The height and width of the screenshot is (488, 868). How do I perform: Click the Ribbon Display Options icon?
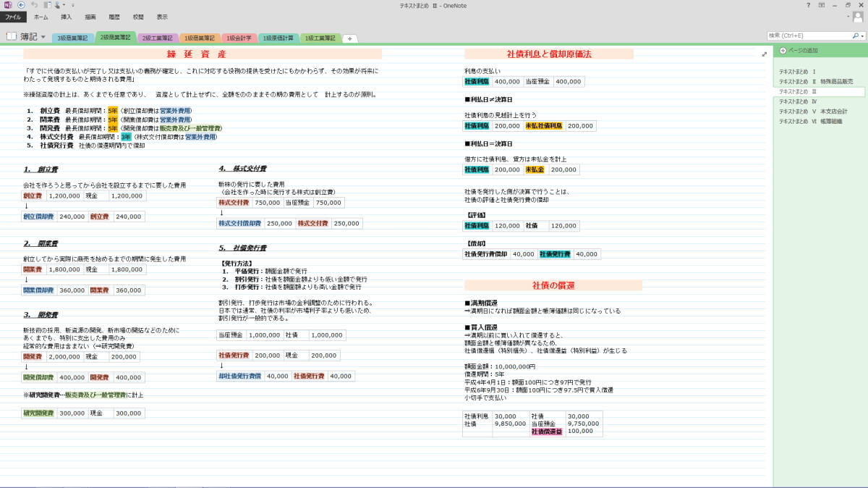pos(822,5)
